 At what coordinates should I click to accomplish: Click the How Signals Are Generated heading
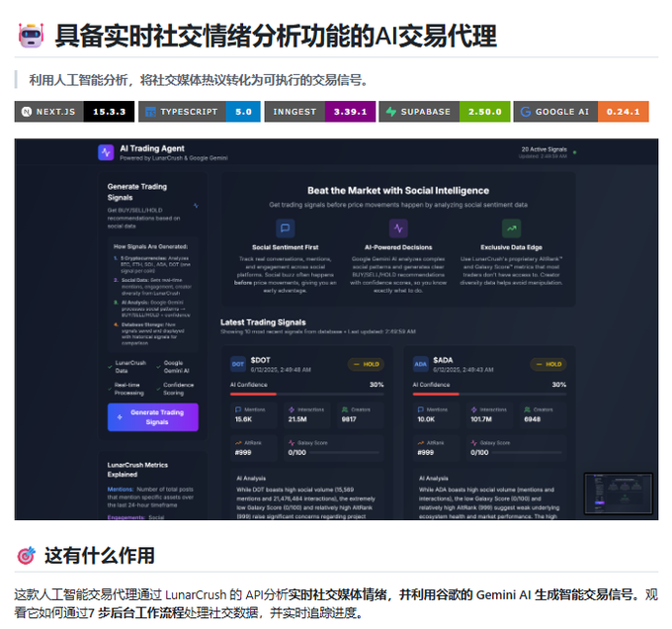tap(150, 246)
